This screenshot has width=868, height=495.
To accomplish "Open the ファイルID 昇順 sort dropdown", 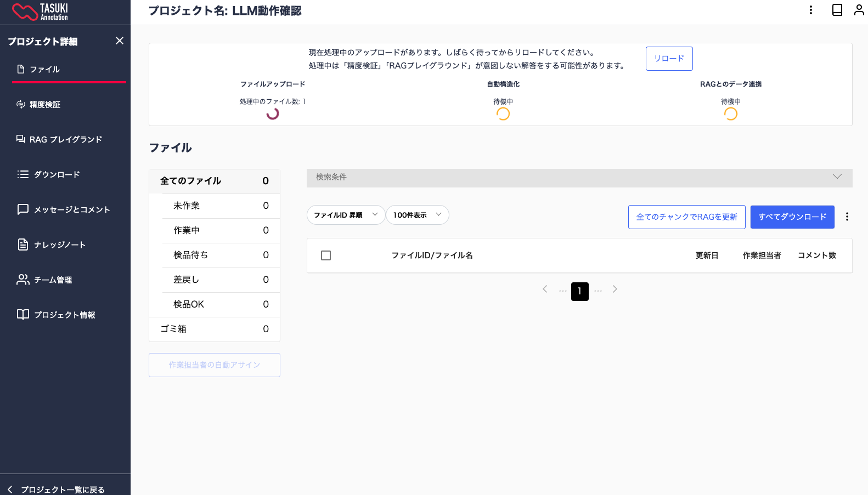I will 346,215.
